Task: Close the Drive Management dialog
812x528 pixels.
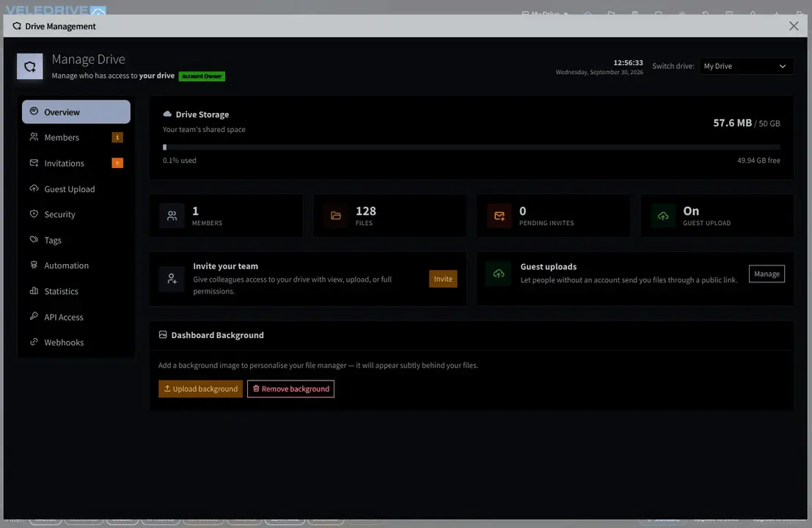Action: pyautogui.click(x=794, y=26)
